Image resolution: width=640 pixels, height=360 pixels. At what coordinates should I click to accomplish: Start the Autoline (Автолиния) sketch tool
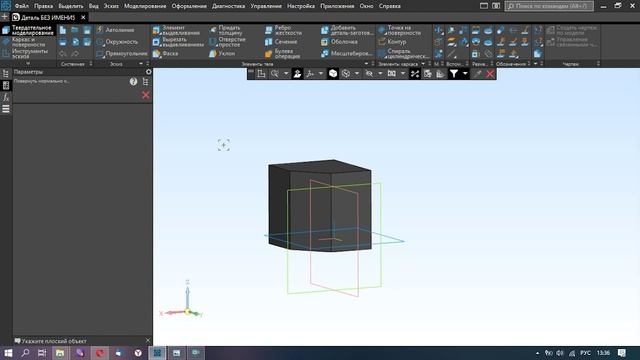click(x=115, y=30)
